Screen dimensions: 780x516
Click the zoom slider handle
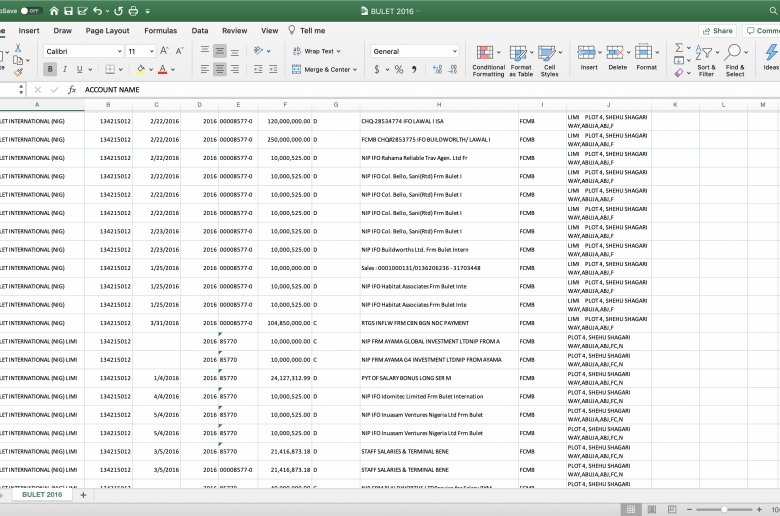[x=724, y=510]
